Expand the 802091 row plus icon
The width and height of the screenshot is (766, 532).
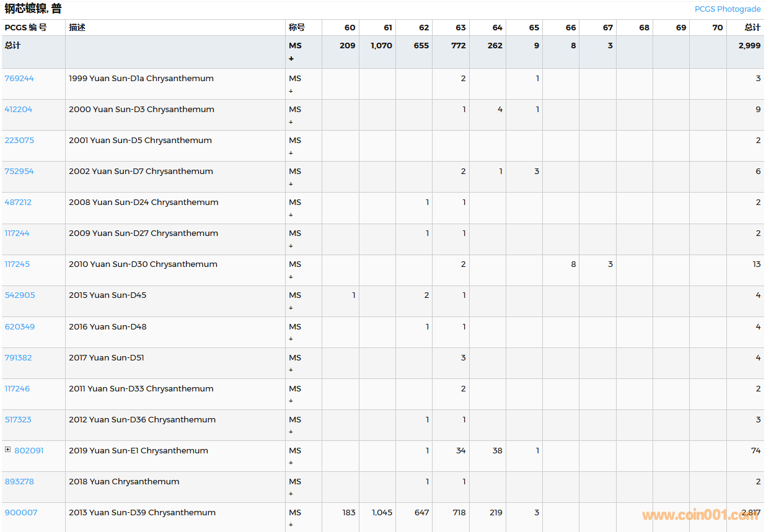tap(8, 450)
